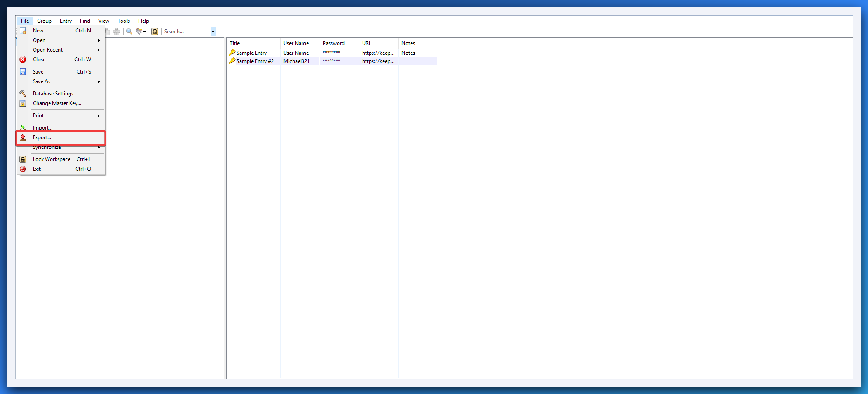Screen dimensions: 868x394
Task: Click the Find magnifier icon in toolbar
Action: tap(129, 32)
